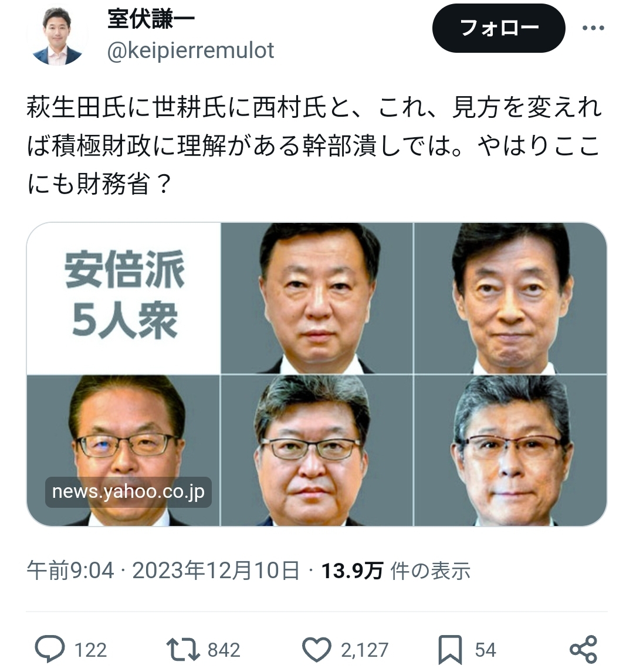The width and height of the screenshot is (633, 672).
Task: Bookmark this tweet using the bookmark icon
Action: pyautogui.click(x=450, y=650)
